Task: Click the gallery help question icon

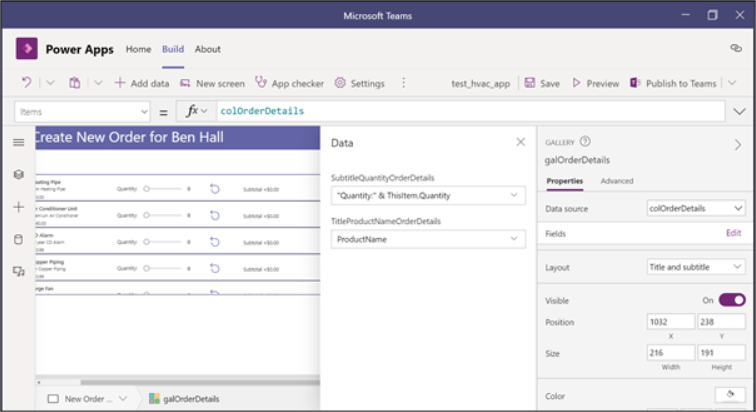Action: tap(585, 141)
